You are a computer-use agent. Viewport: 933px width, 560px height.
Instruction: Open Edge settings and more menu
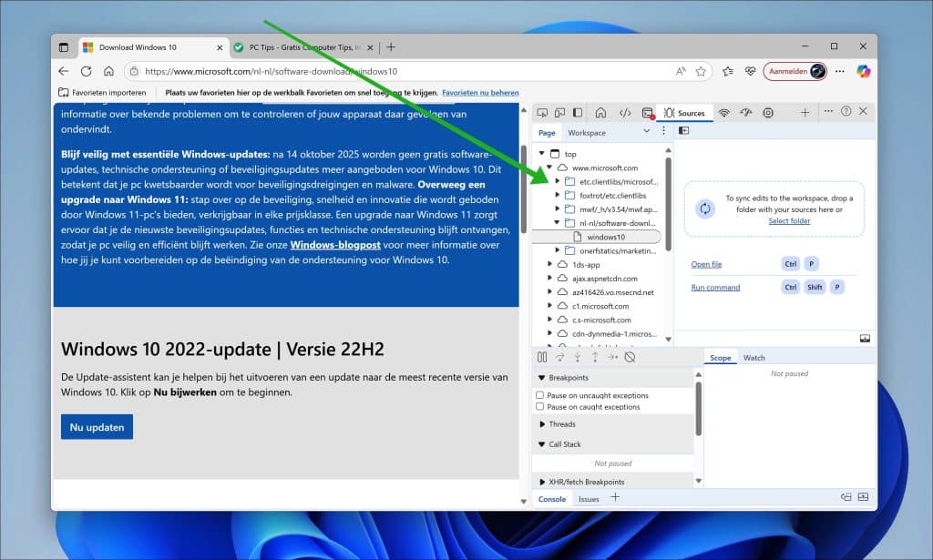pos(839,71)
